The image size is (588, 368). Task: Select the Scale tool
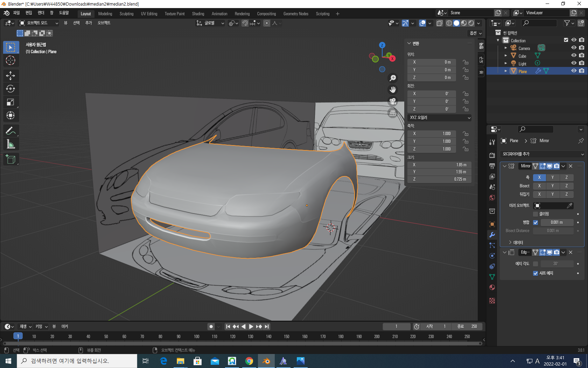pos(10,102)
